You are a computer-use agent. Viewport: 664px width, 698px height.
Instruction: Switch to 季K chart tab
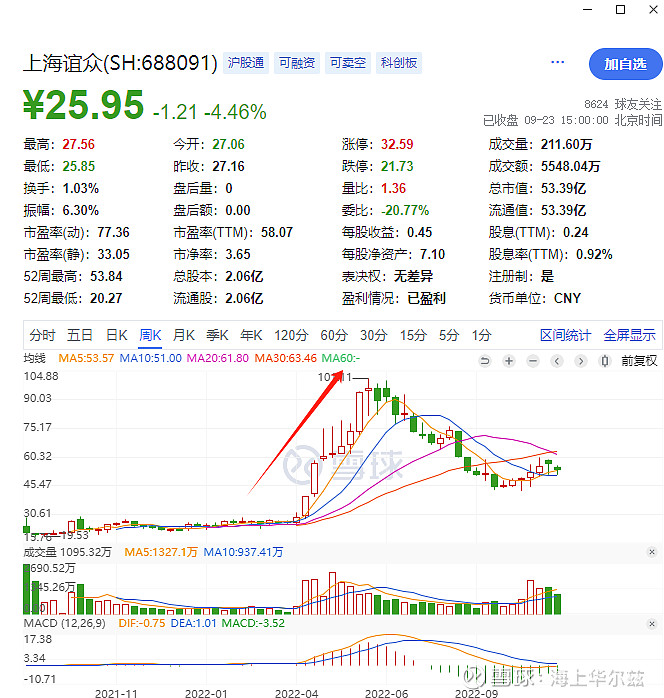click(x=217, y=335)
